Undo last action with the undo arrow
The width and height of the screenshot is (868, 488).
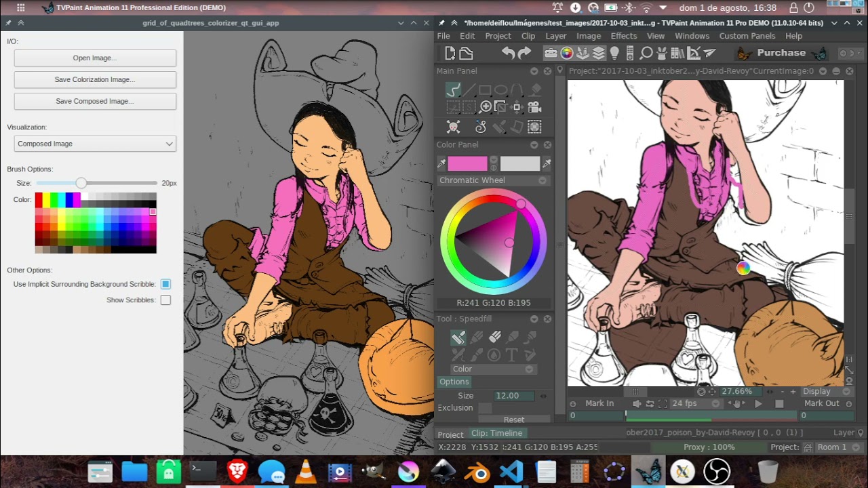click(508, 53)
